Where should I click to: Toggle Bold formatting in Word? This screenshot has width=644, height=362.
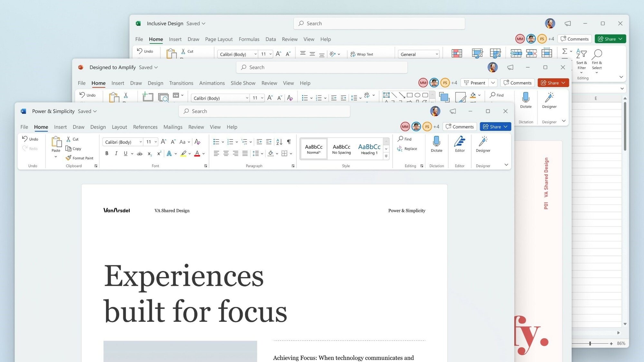[106, 153]
